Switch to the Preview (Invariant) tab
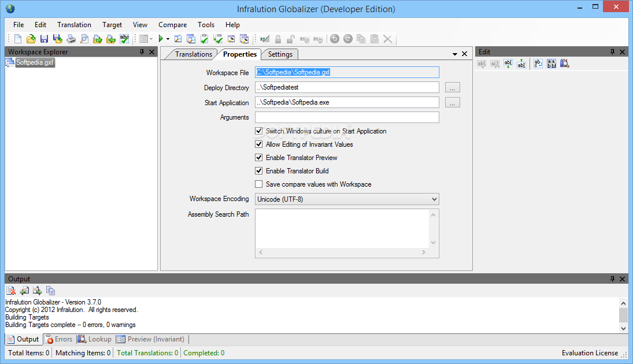The image size is (633, 364). point(150,339)
